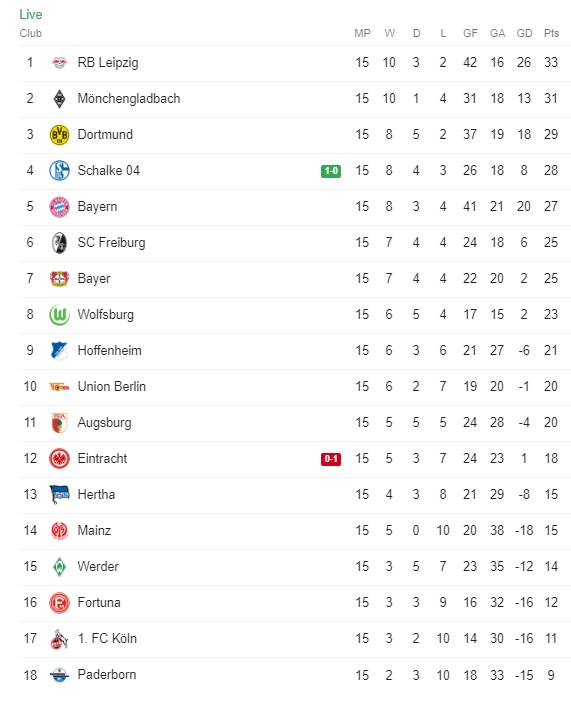Click the Pts column header
This screenshot has height=716, width=571.
(551, 33)
